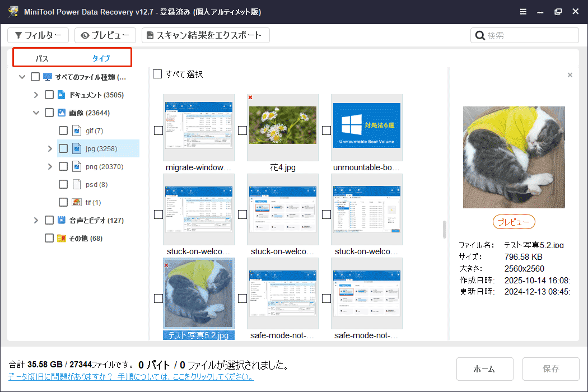
Task: Click the MiniTool app icon in titlebar
Action: (13, 11)
